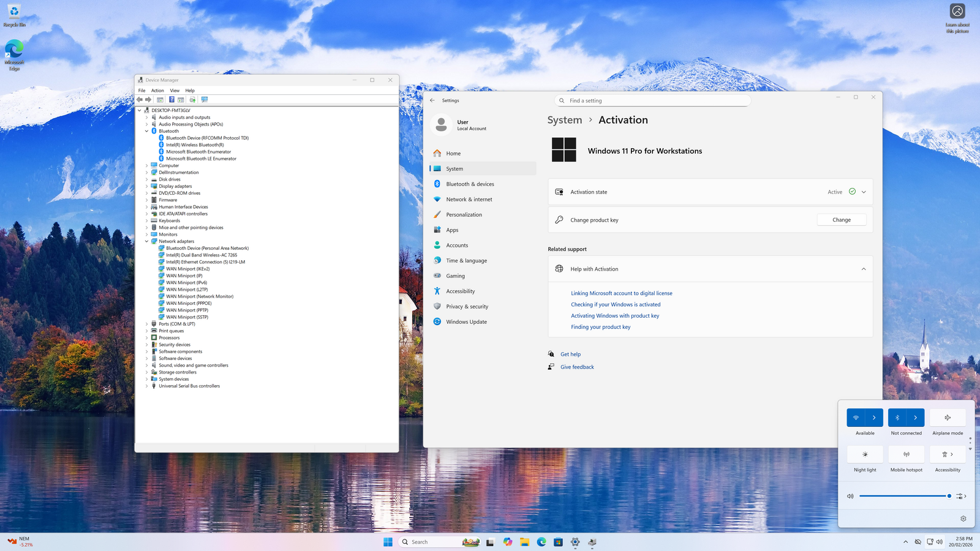Turn on Night light quick setting

click(865, 454)
